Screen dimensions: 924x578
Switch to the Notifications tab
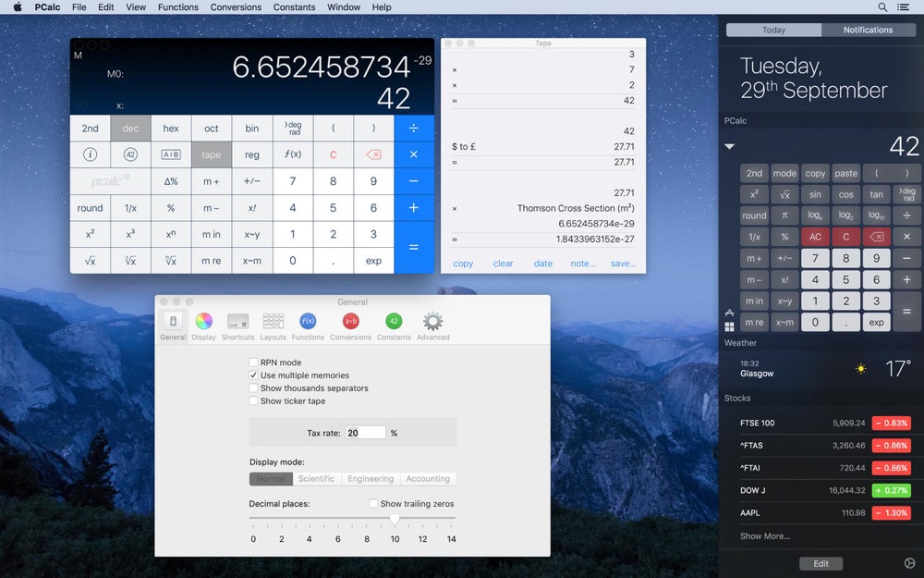868,30
